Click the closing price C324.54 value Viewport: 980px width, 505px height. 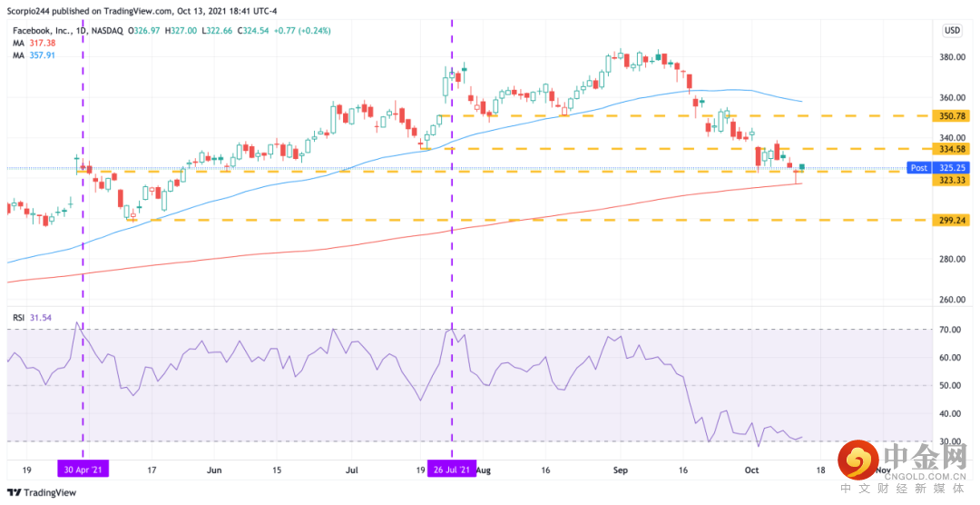click(x=252, y=30)
